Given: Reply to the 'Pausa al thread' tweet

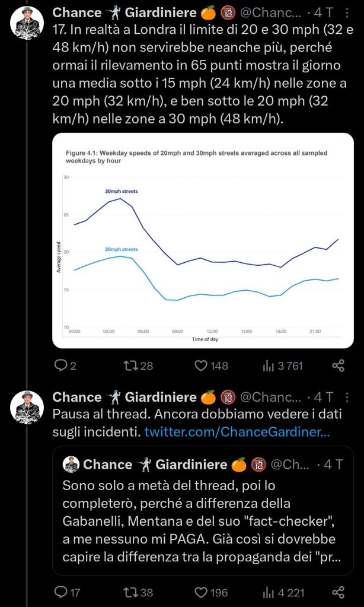Looking at the screenshot, I should click(60, 592).
